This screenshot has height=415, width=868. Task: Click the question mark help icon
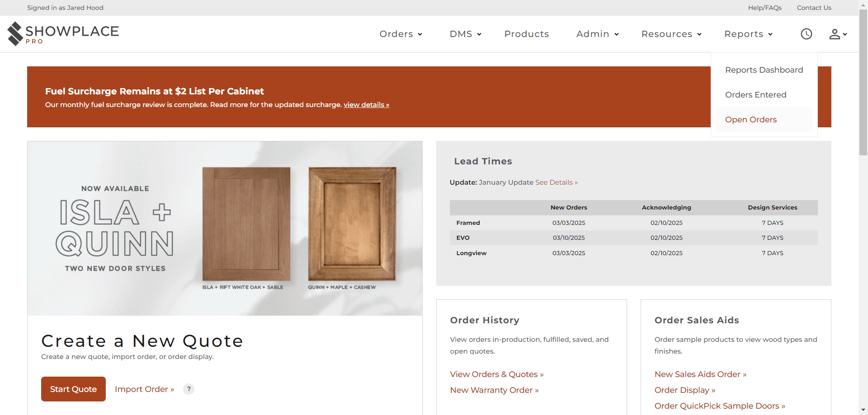point(189,389)
